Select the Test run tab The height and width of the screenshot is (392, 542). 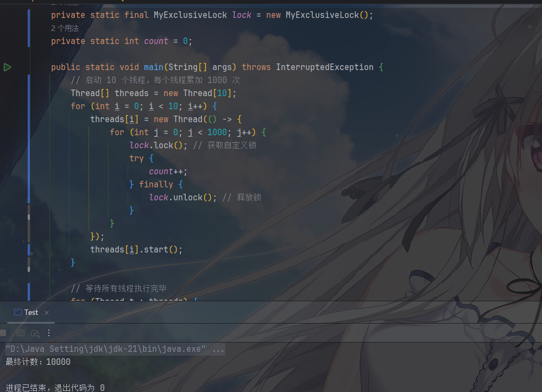click(31, 313)
